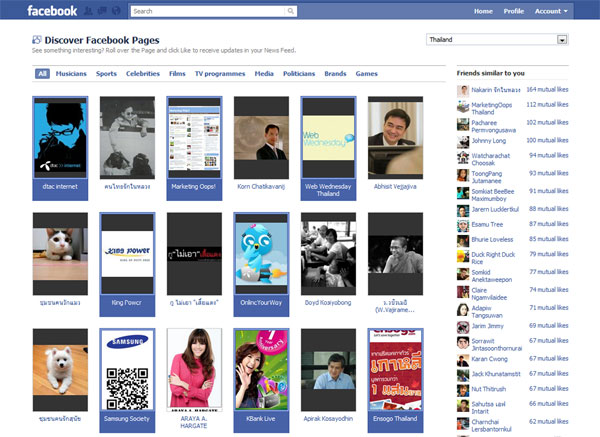Select the Samsung Society page thumbnail
This screenshot has height=437, width=600.
click(127, 370)
